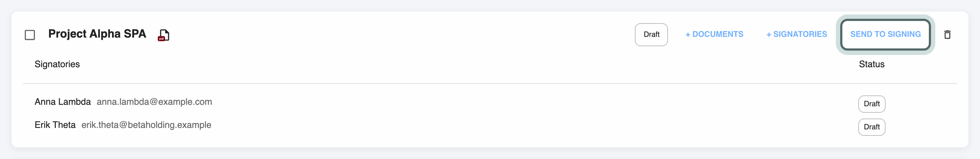The image size is (980, 159).
Task: Click the plus sign before SIGNATORIES
Action: 769,35
